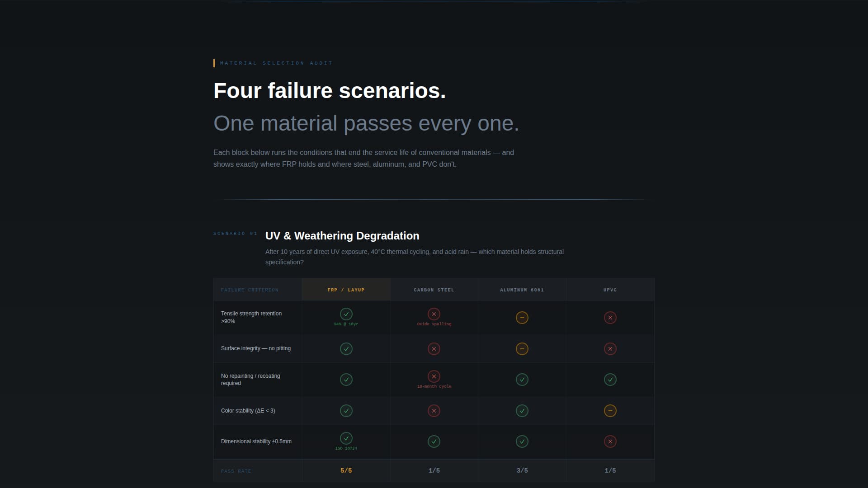Click UPVC dimensional stability fail icon

(x=610, y=441)
